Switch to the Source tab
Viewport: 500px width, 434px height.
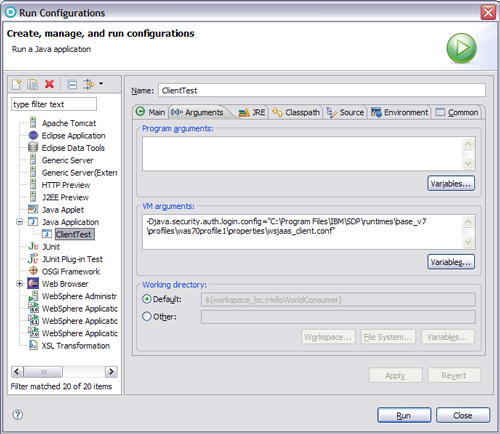coord(345,112)
